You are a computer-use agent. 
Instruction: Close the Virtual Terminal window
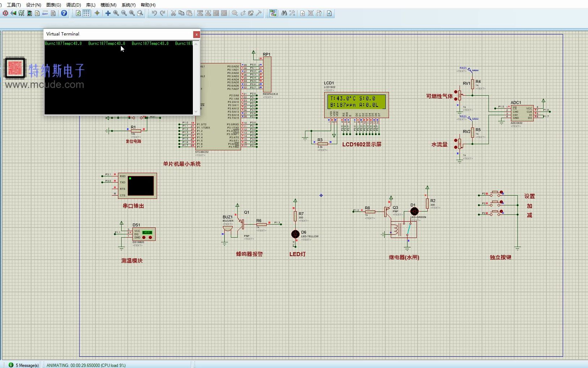(196, 34)
